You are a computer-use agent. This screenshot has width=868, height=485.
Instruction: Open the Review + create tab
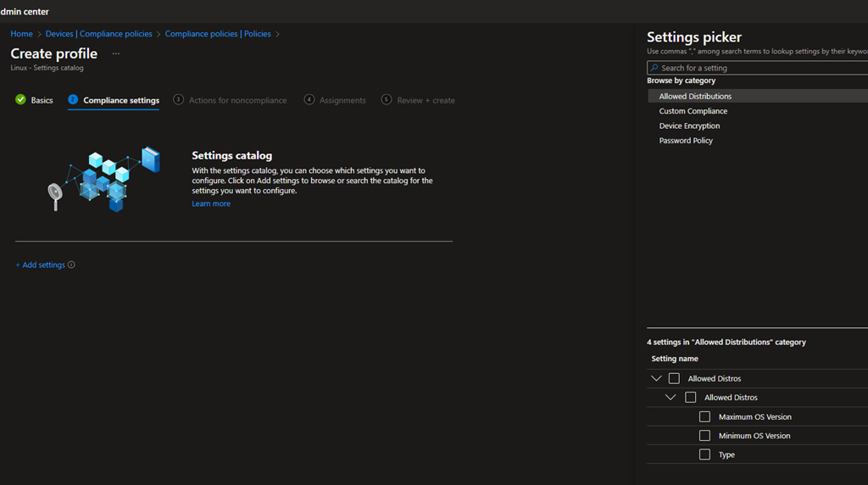426,101
